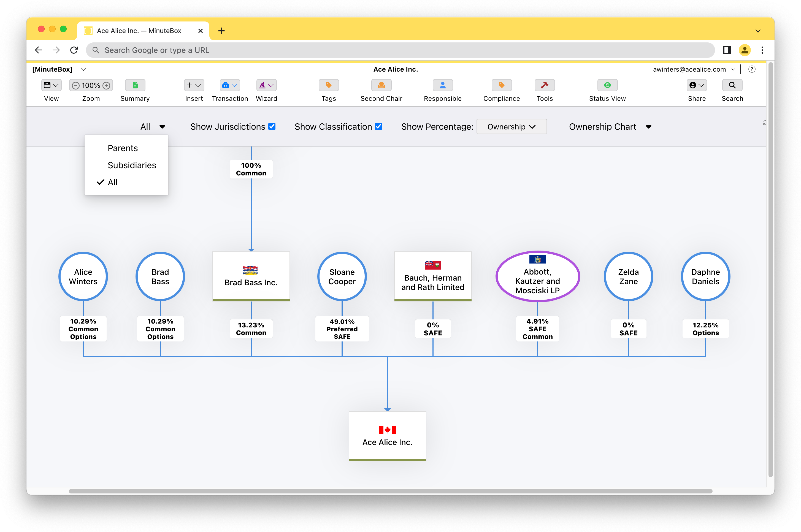Viewport: 801px width, 532px height.
Task: Click the Ace Alice Inc. page title
Action: (396, 69)
